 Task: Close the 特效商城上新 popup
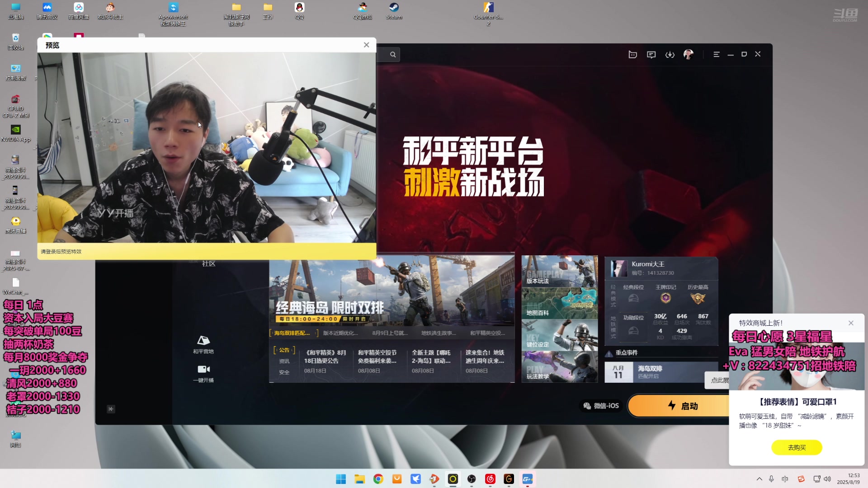point(851,323)
